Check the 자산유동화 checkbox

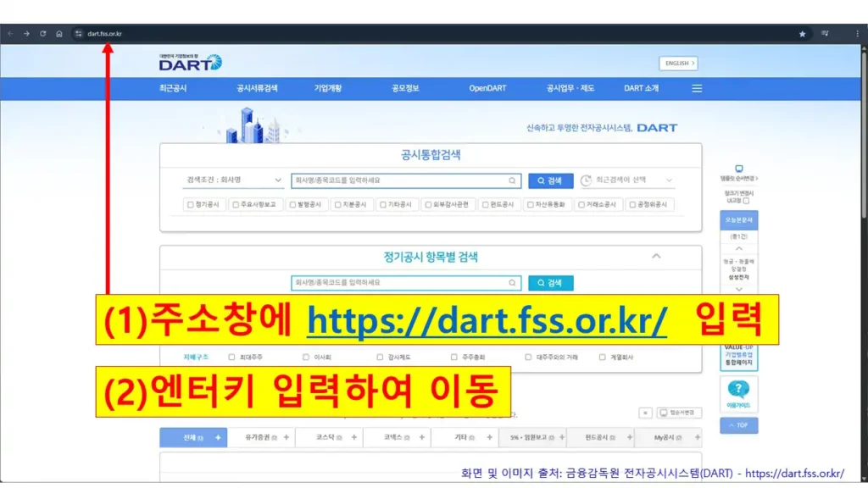531,205
